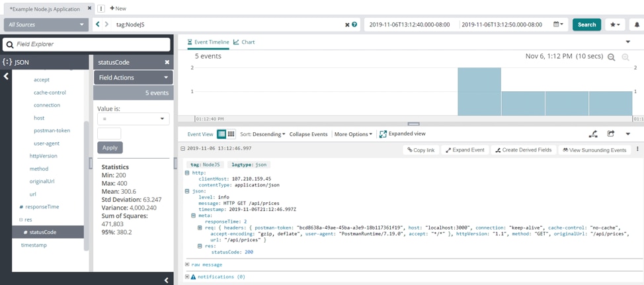Click the Search button
Viewport: 644px width, 285px height.
pos(586,24)
